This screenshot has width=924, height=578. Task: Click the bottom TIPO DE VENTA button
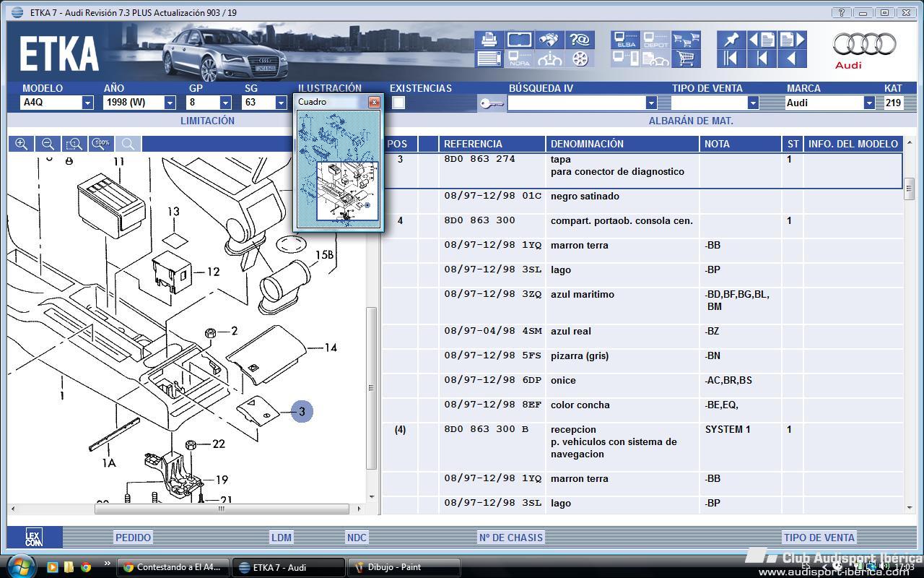tap(819, 538)
